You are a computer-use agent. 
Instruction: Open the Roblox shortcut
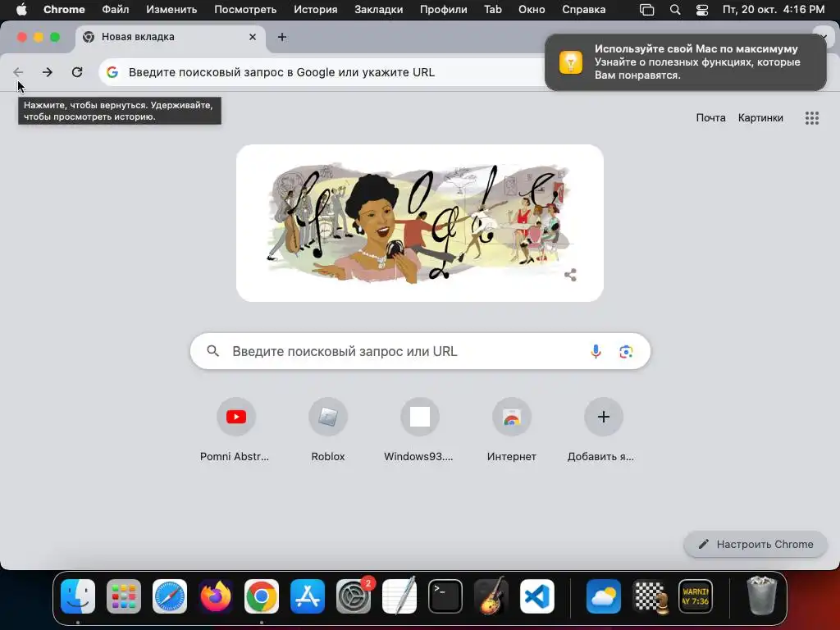(x=328, y=430)
